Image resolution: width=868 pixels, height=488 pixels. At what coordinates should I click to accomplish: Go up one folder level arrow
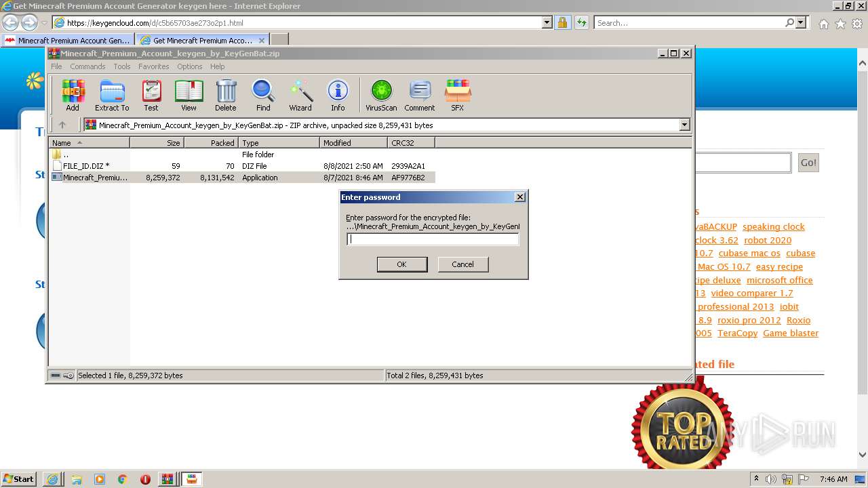pos(62,125)
